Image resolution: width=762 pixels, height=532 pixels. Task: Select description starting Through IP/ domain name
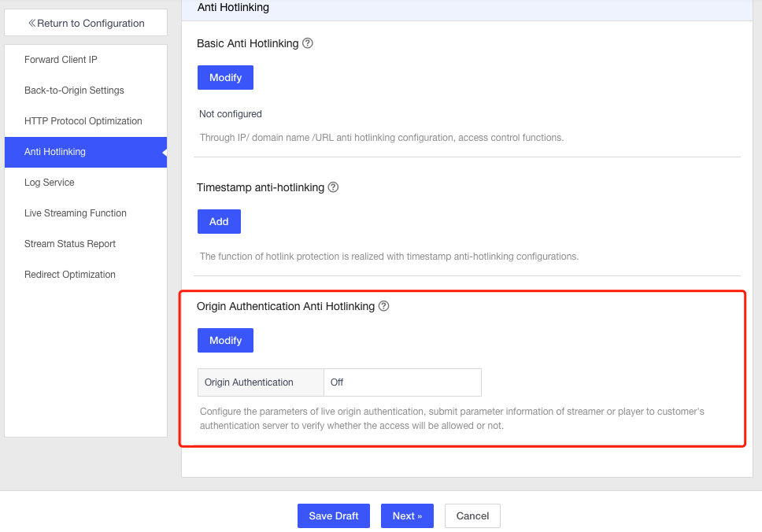[382, 138]
